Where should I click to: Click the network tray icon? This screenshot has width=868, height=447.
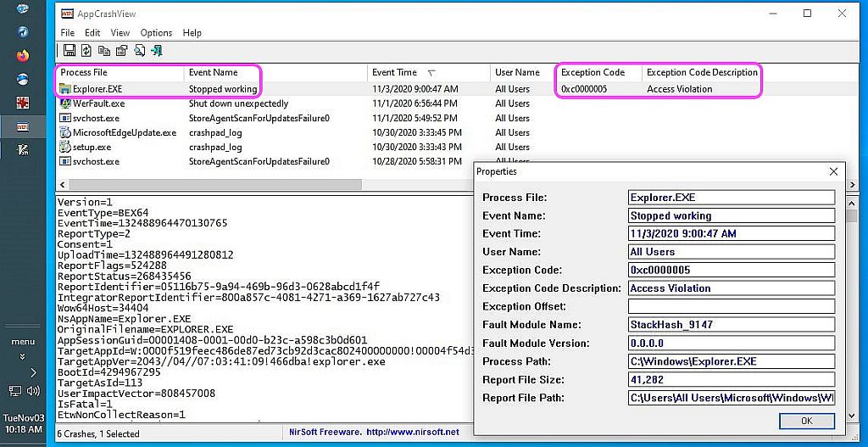pos(15,391)
